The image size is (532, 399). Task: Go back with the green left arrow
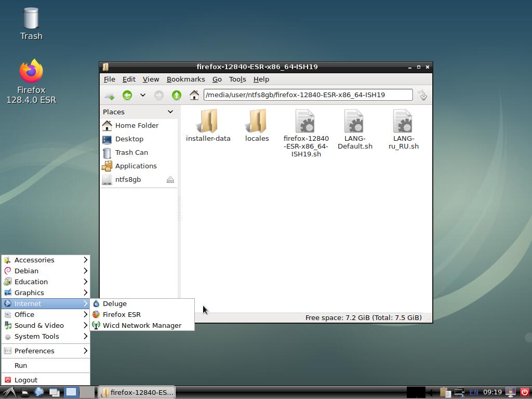[x=127, y=96]
